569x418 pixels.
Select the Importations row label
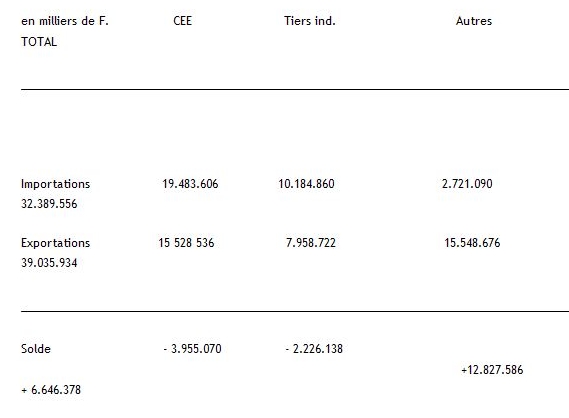tap(56, 184)
